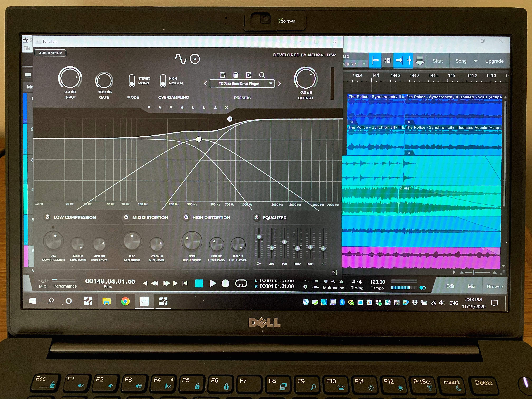This screenshot has height=399, width=532.
Task: Start playback with the Play button
Action: tap(213, 283)
